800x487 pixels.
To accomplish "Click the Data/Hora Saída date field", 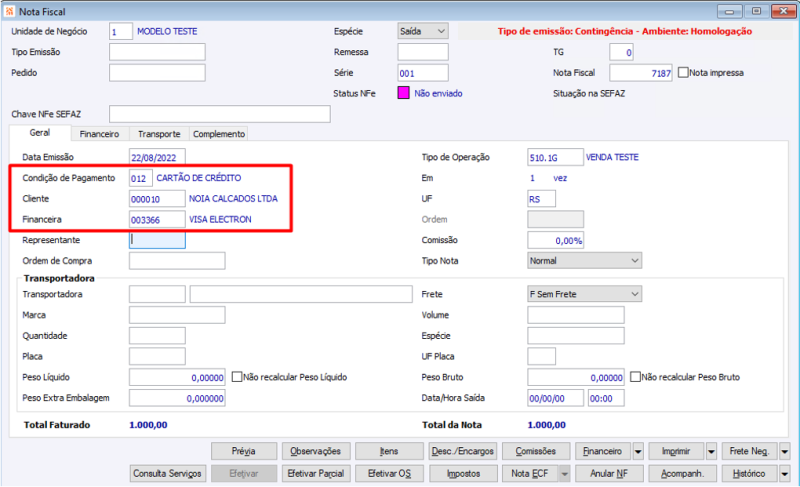I will 555,398.
